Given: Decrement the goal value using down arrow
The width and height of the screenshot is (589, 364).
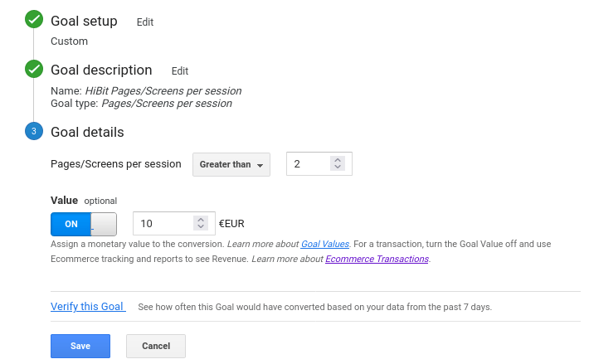Looking at the screenshot, I should click(x=201, y=226).
